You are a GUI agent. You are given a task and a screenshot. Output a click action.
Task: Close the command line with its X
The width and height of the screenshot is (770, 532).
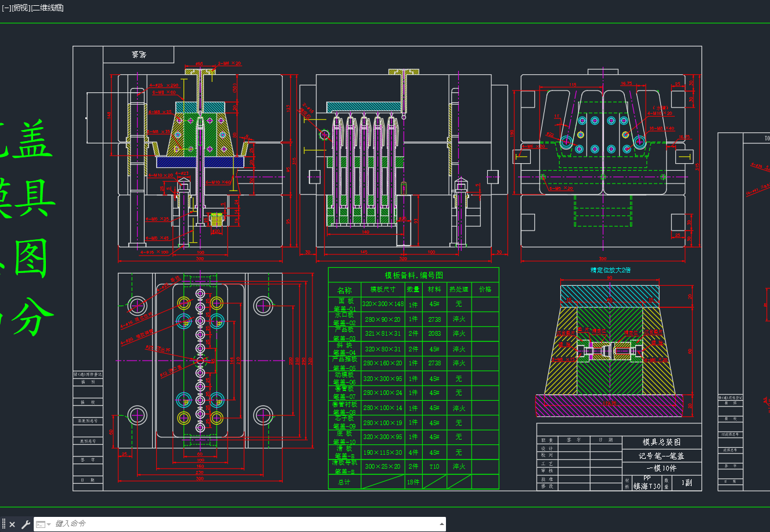(12, 524)
